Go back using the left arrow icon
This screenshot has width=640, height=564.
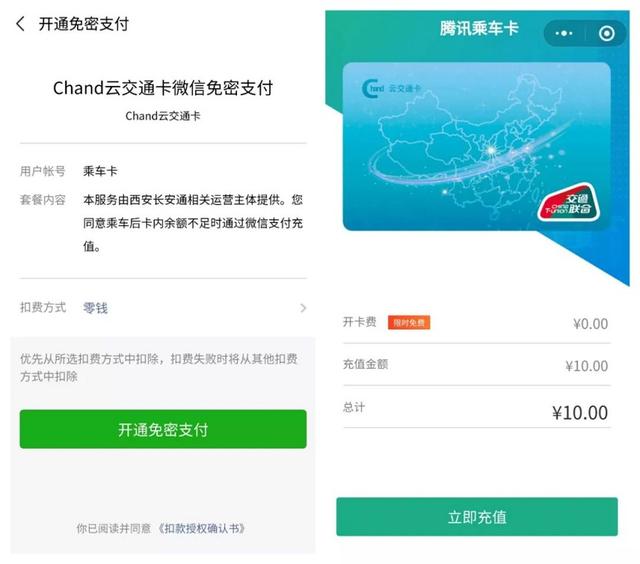20,24
